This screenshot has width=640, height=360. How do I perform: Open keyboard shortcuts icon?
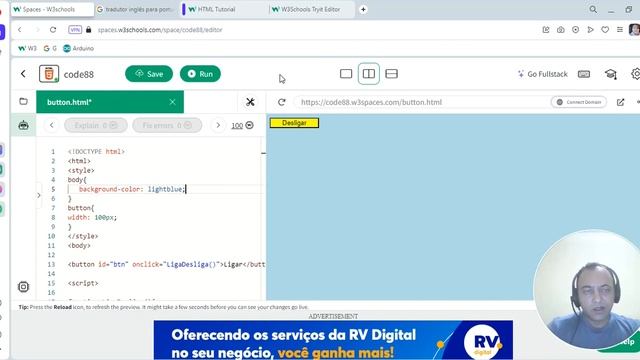click(x=584, y=74)
